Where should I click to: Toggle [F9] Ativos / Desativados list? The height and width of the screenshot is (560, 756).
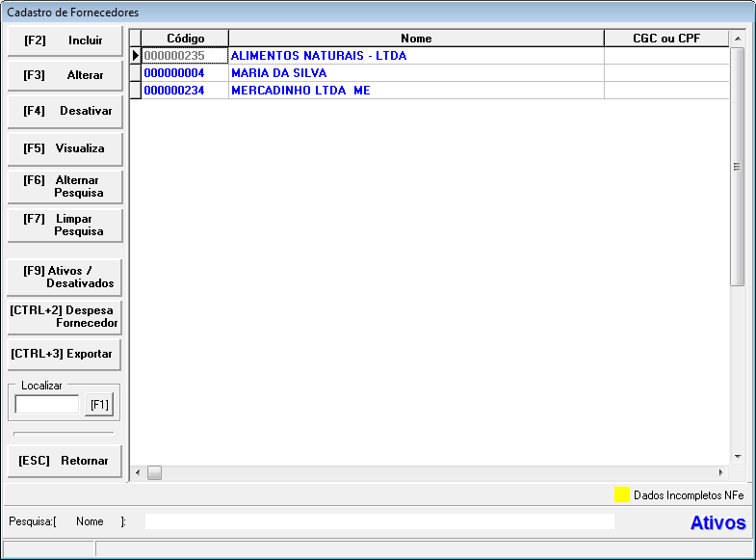click(65, 278)
